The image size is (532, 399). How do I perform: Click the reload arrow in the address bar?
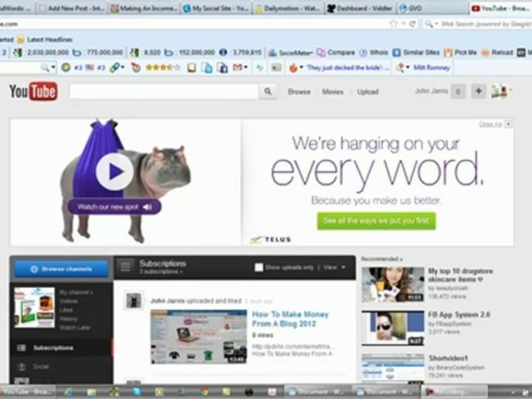pos(412,24)
